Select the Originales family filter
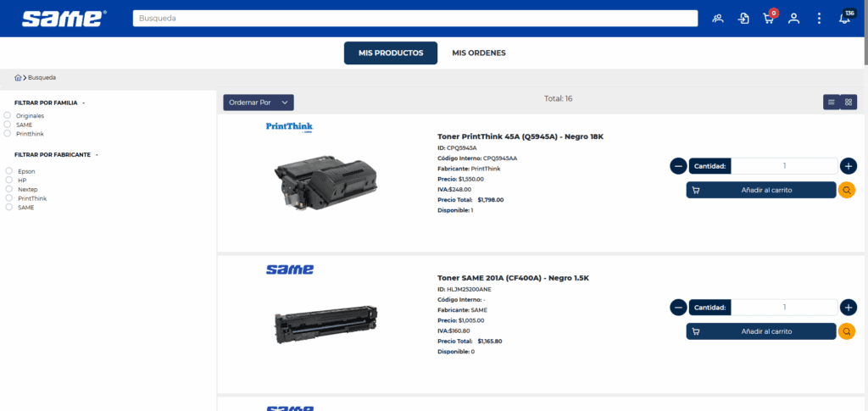 pyautogui.click(x=8, y=115)
